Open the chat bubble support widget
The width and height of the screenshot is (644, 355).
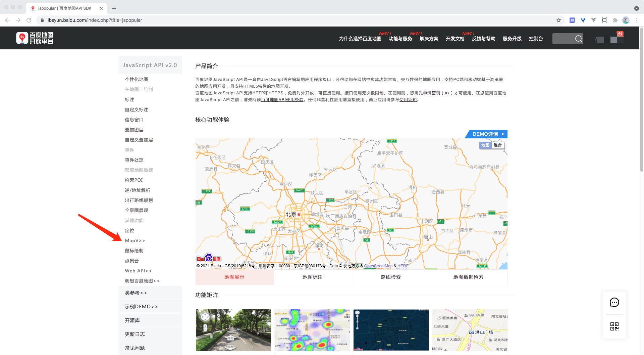pos(614,302)
